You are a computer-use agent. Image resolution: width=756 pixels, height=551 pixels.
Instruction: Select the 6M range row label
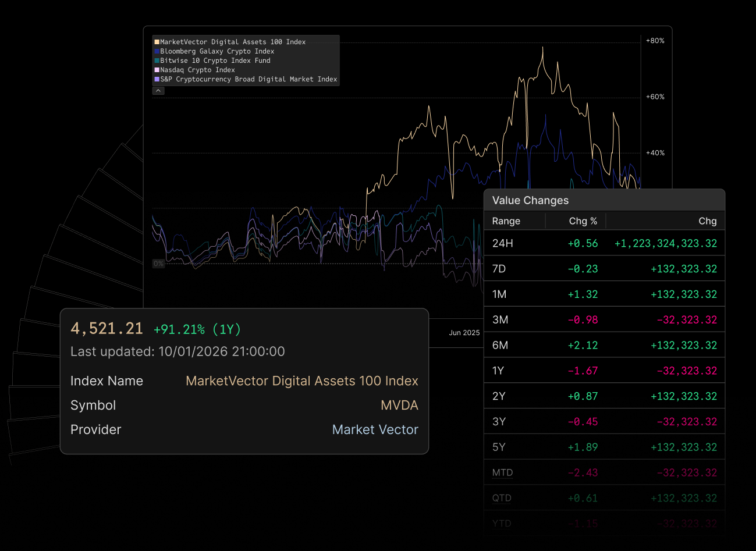(x=501, y=346)
